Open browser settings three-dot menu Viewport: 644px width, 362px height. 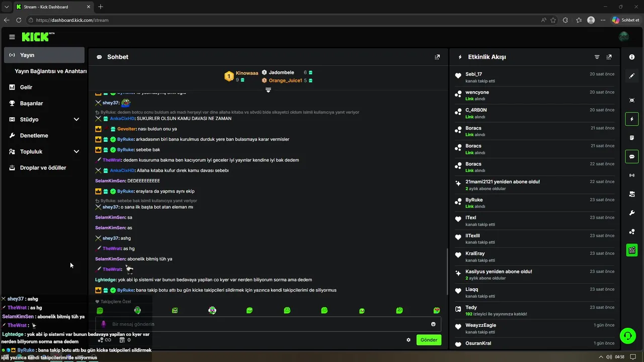pos(603,20)
